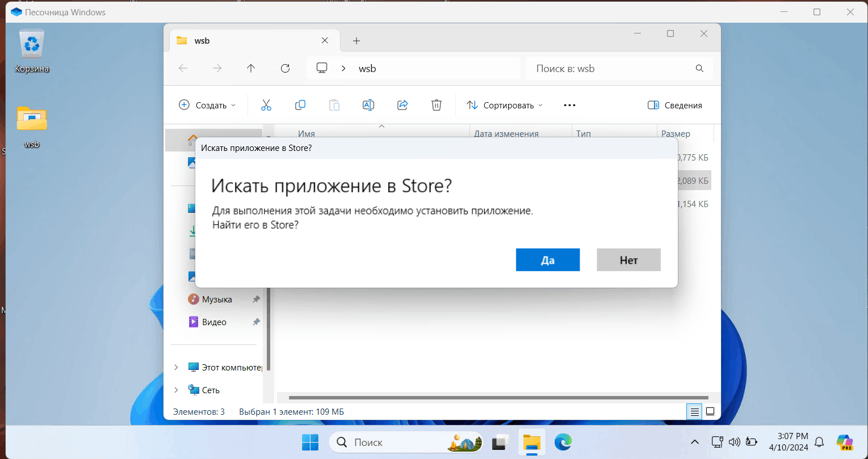Image resolution: width=868 pixels, height=459 pixels.
Task: Toggle the Сведения details pane
Action: (675, 105)
